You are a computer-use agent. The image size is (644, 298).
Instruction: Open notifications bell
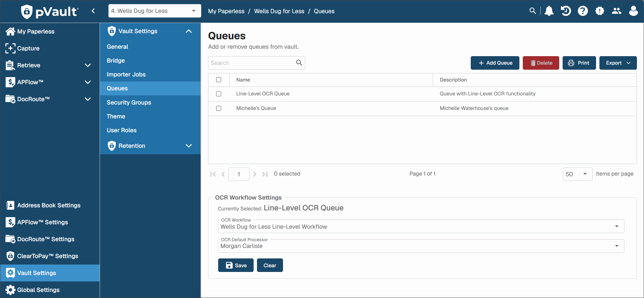pyautogui.click(x=549, y=11)
